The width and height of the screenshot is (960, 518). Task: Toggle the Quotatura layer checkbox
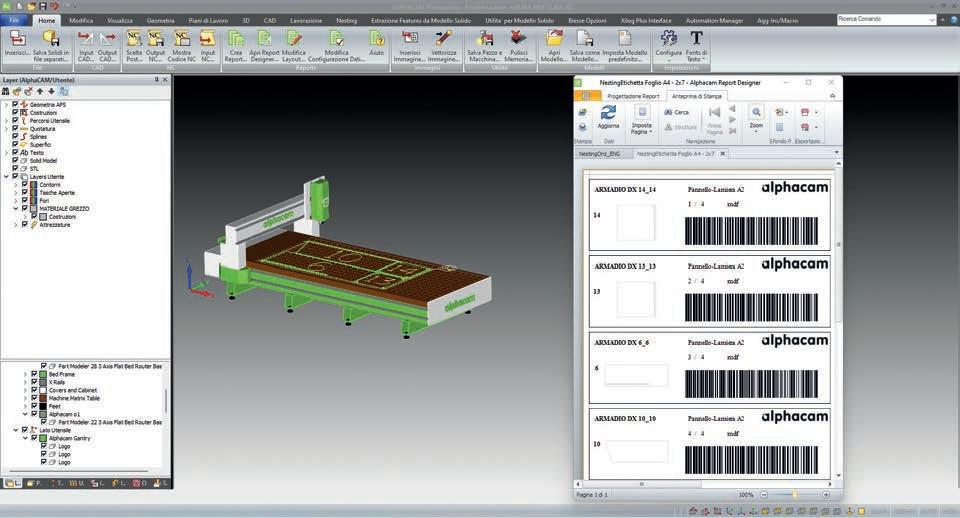coord(15,129)
